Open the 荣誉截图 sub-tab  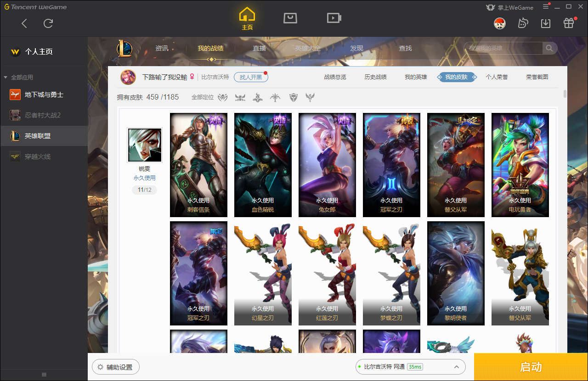[537, 77]
